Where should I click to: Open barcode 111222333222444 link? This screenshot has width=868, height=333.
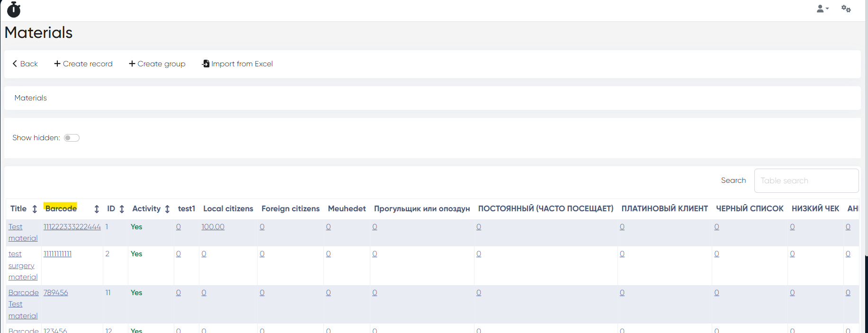tap(72, 227)
